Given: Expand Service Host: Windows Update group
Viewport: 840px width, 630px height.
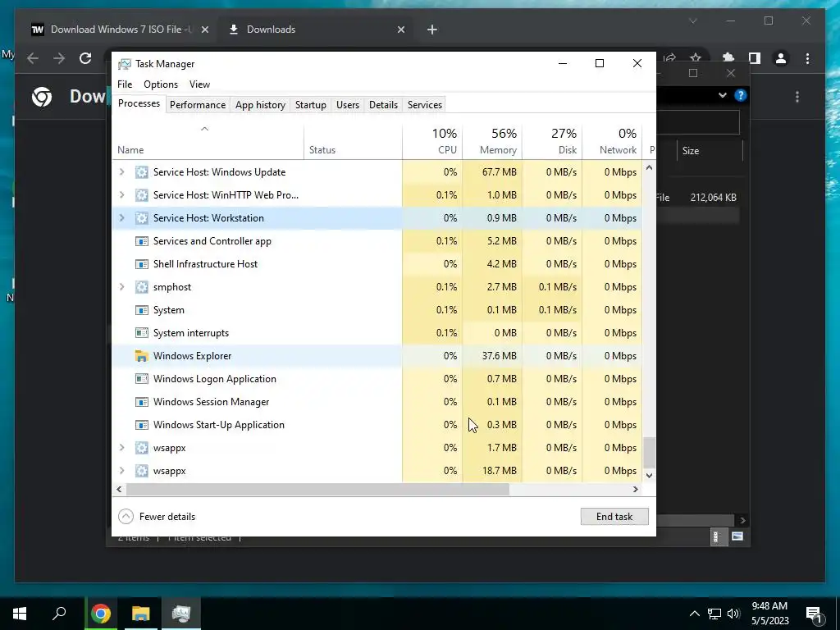Looking at the screenshot, I should (x=121, y=172).
